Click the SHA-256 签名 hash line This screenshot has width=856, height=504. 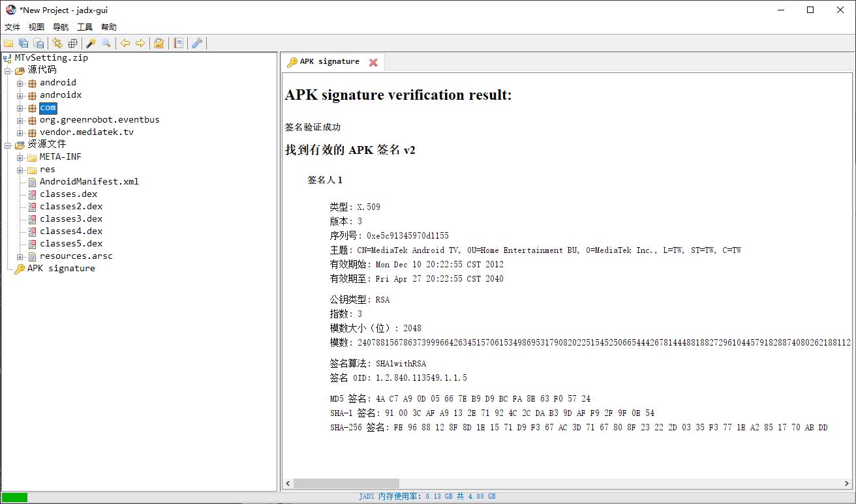(x=579, y=428)
